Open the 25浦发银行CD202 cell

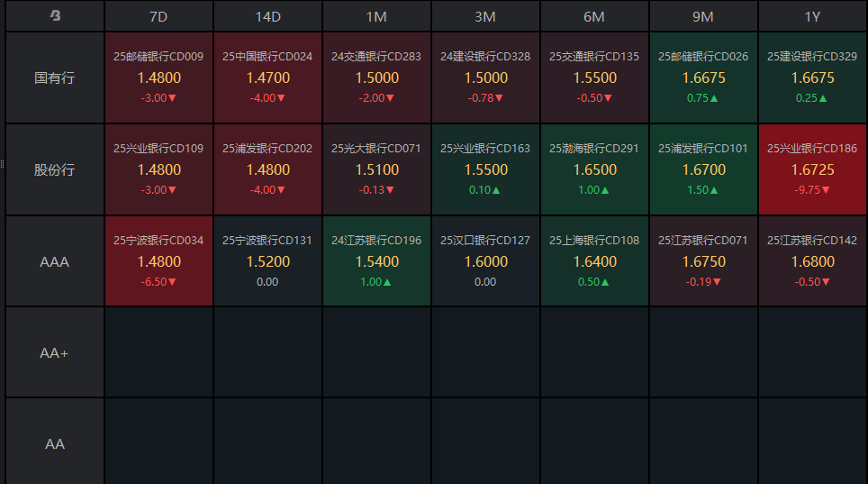pos(267,169)
